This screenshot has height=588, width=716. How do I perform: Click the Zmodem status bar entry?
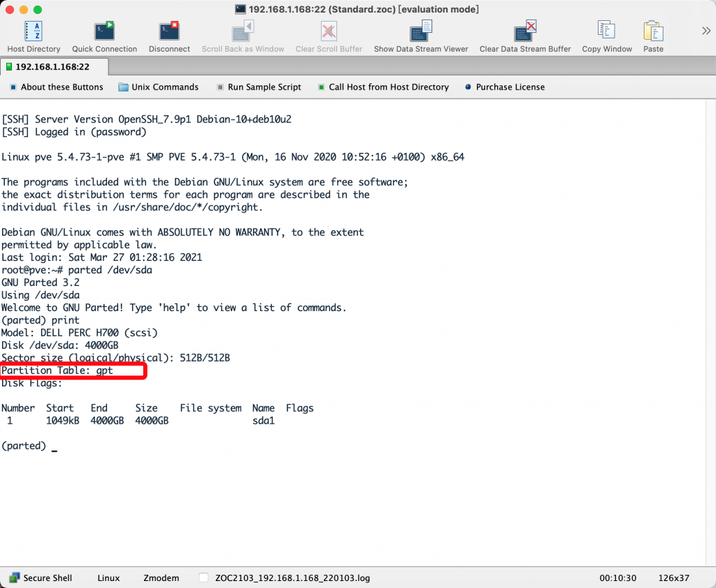(x=162, y=578)
